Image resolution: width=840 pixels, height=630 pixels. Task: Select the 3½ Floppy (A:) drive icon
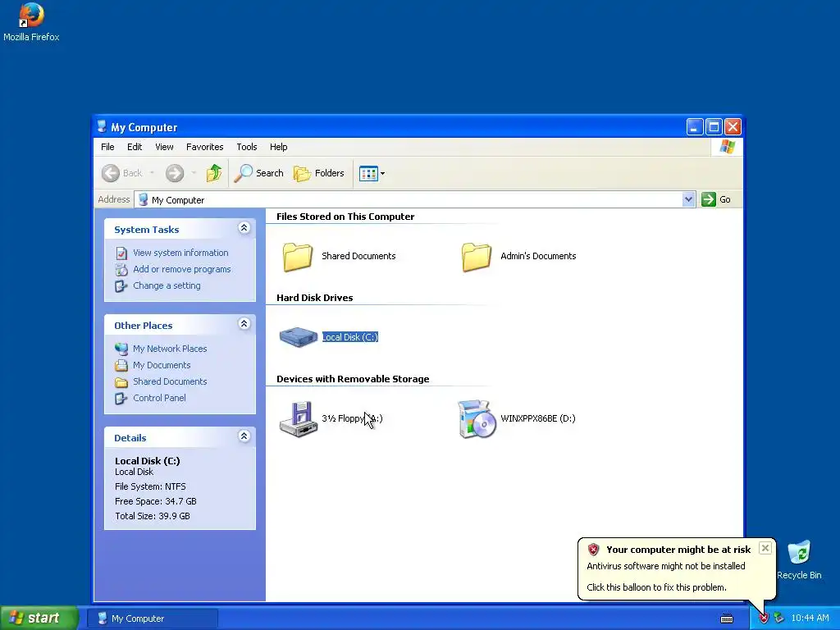[299, 419]
